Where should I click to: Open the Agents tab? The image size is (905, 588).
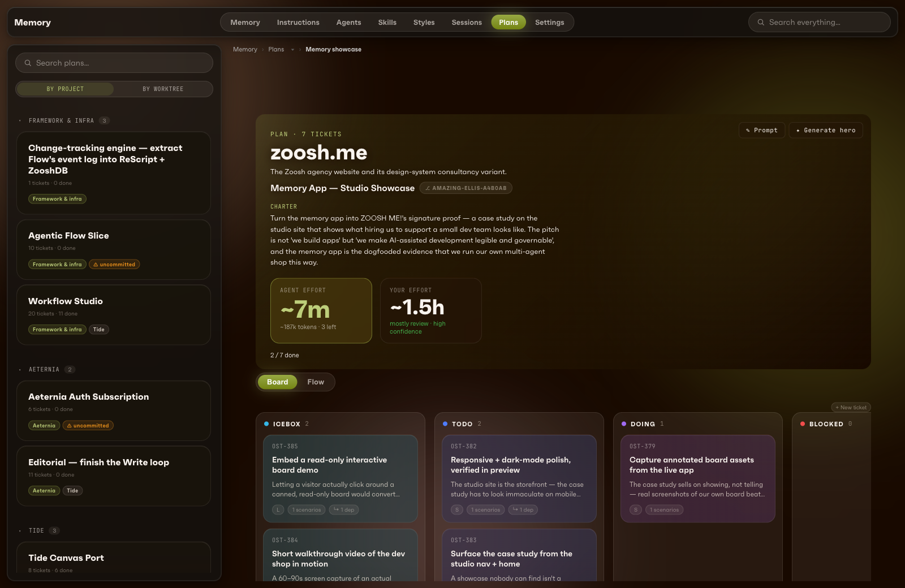click(348, 23)
